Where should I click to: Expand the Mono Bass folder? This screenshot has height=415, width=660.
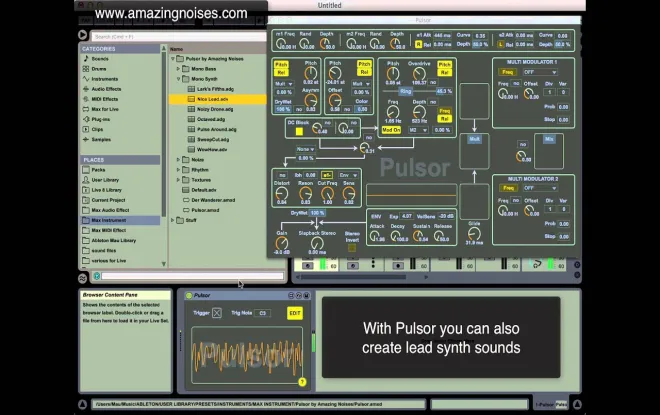tap(178, 69)
